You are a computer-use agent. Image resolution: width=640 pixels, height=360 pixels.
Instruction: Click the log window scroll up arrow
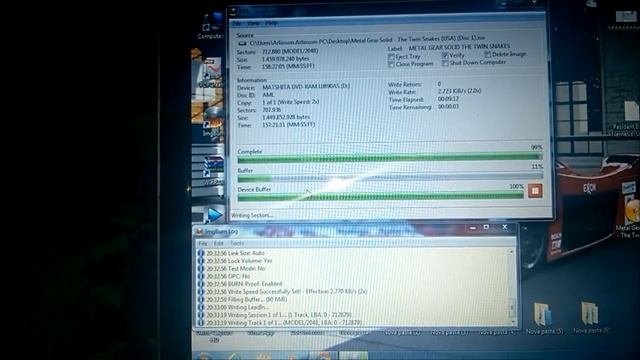click(x=511, y=252)
